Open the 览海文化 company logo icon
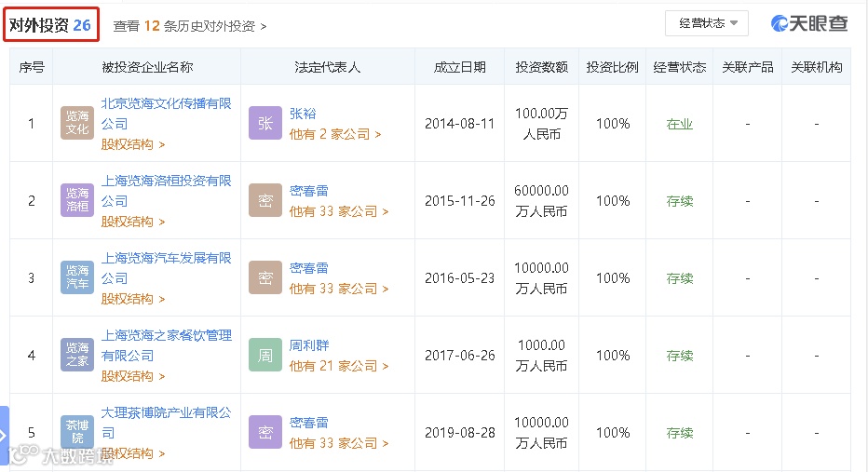The height and width of the screenshot is (472, 868). tap(77, 123)
